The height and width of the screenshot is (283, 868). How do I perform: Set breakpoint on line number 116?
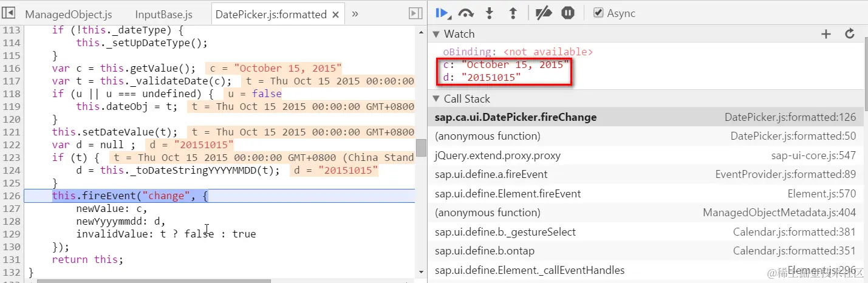point(10,68)
